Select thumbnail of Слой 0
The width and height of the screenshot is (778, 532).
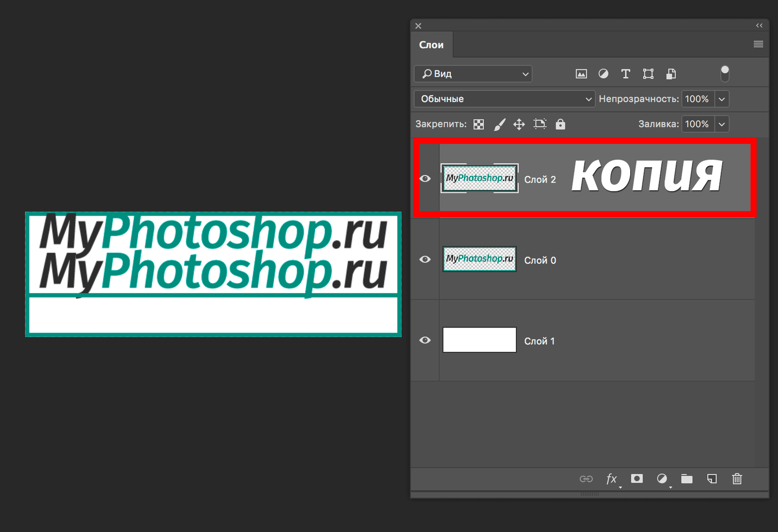tap(479, 259)
